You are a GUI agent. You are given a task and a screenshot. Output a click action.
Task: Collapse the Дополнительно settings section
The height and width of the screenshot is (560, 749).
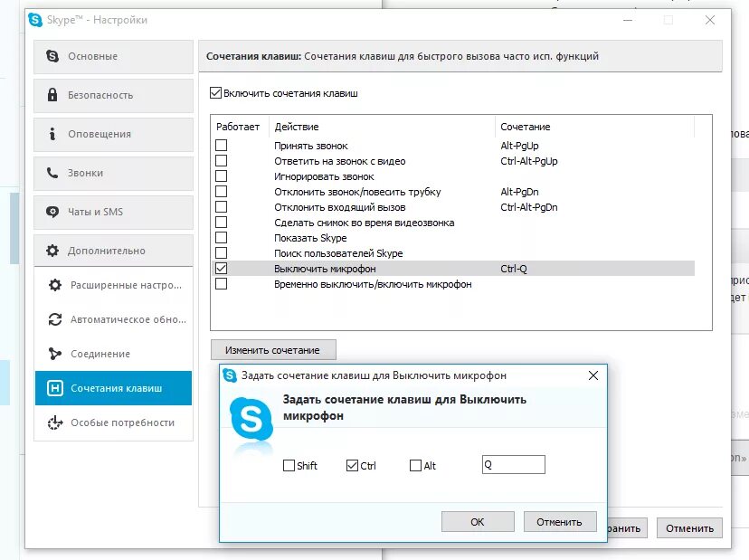[113, 251]
